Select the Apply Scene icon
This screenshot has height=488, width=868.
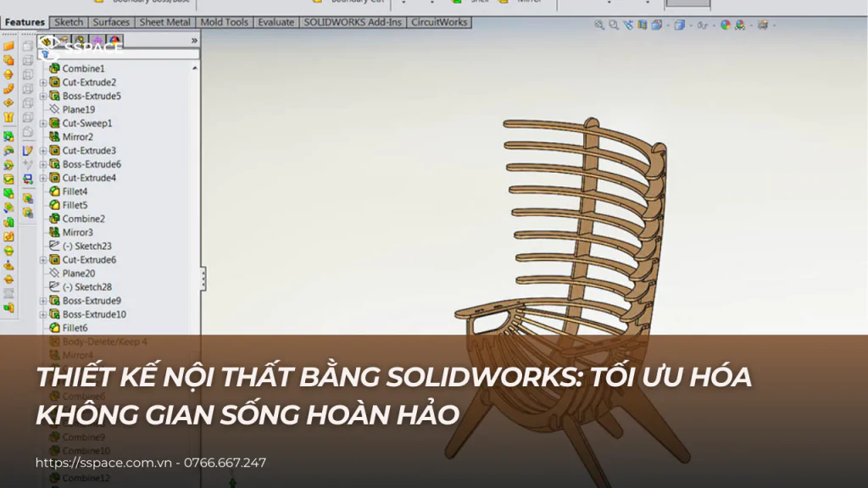click(739, 25)
